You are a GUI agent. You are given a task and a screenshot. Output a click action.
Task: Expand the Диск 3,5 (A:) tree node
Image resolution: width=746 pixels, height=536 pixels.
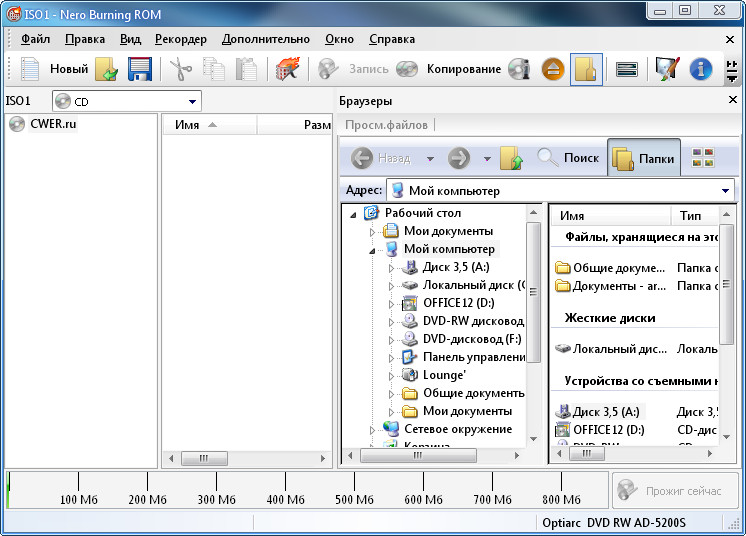(392, 268)
